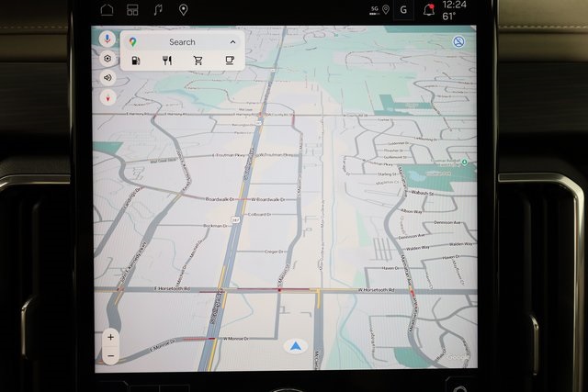Tap the compass north indicator

tap(108, 98)
